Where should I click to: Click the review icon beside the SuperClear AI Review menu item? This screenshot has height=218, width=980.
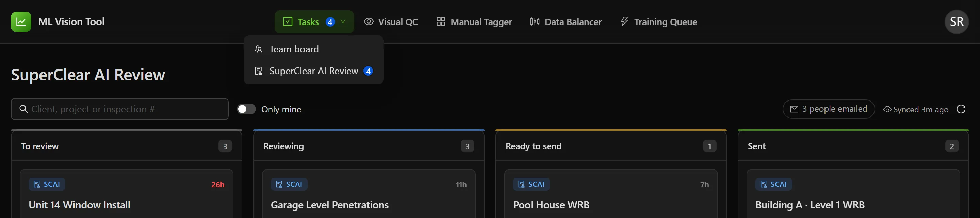259,71
